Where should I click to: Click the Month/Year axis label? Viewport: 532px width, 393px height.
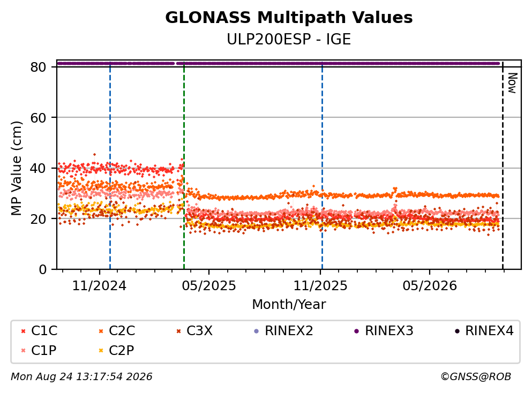point(289,305)
